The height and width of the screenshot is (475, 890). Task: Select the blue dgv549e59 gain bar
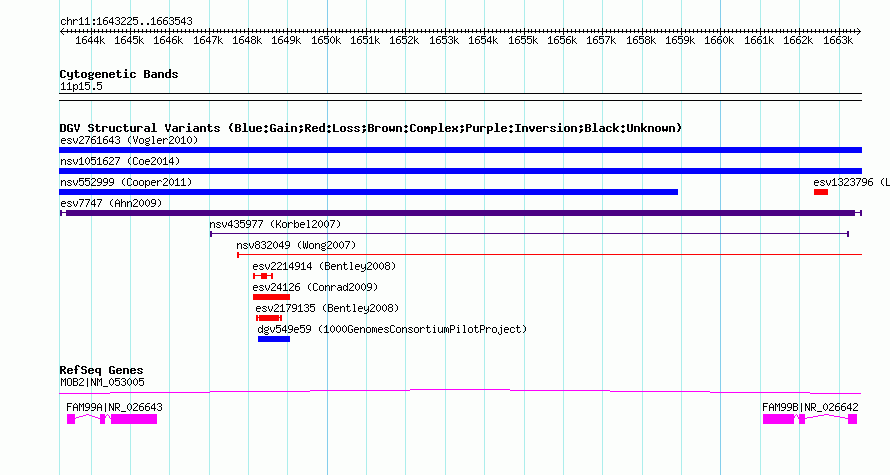[x=274, y=339]
